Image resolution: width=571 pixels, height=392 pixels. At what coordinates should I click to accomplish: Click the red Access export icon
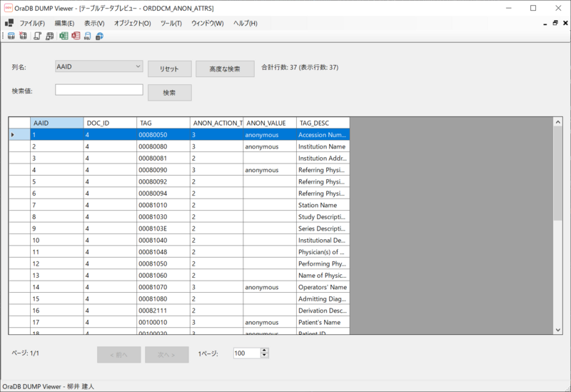click(x=76, y=36)
